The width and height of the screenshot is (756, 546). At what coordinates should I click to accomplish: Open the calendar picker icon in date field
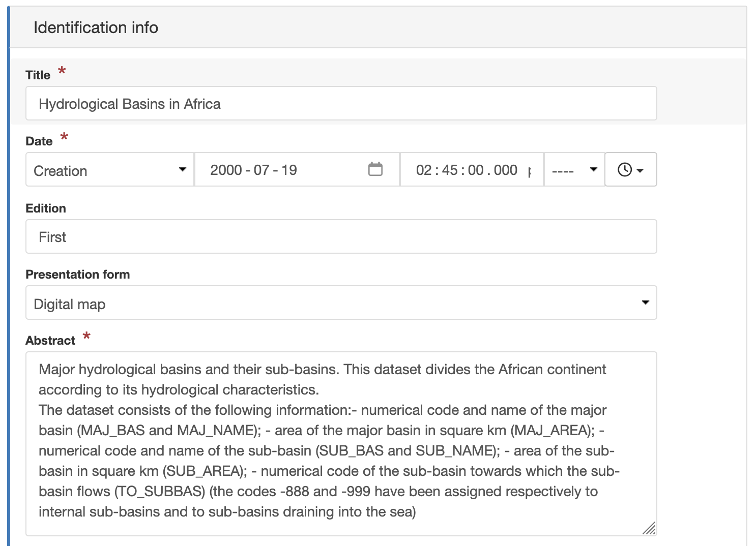coord(375,169)
